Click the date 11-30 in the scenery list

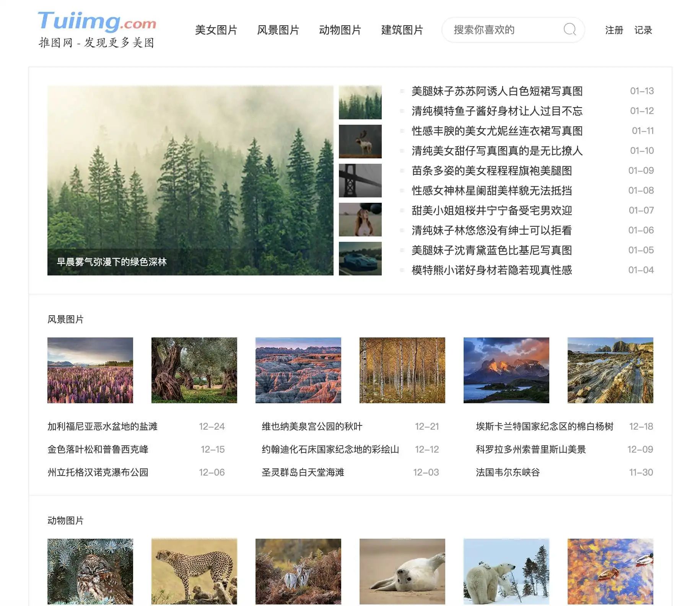point(641,472)
